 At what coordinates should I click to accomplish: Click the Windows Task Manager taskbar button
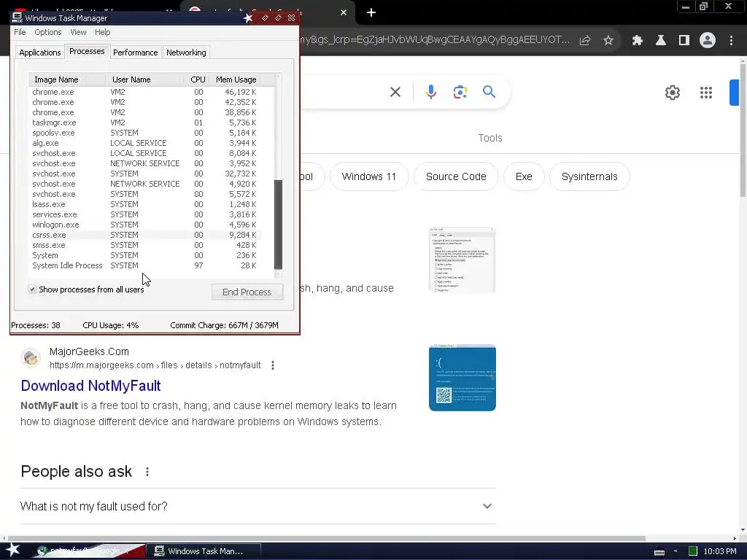(204, 551)
